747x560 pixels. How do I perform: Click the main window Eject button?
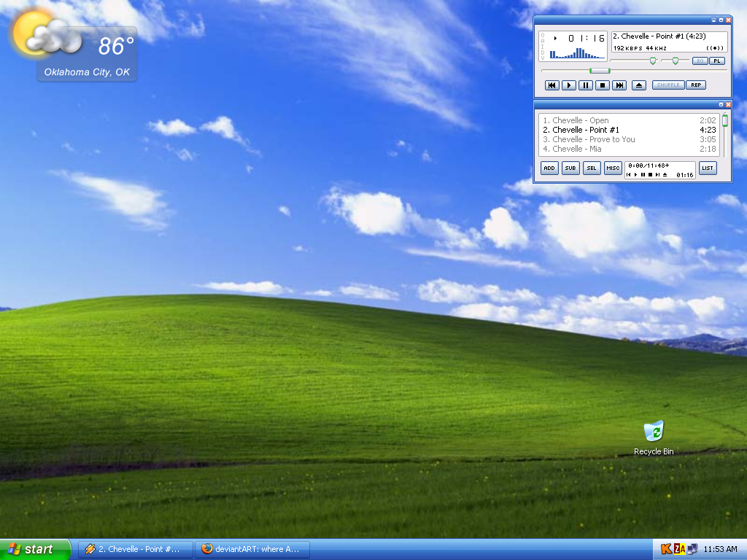639,85
